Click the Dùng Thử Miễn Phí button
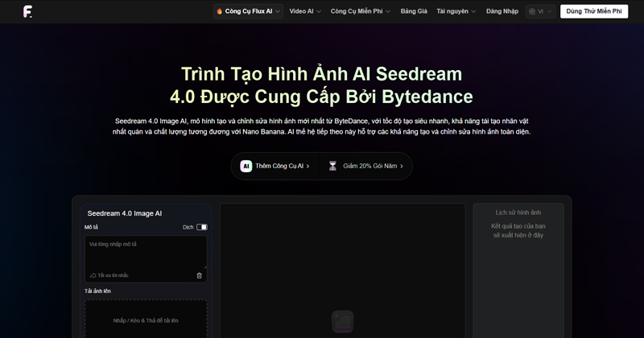 [594, 11]
